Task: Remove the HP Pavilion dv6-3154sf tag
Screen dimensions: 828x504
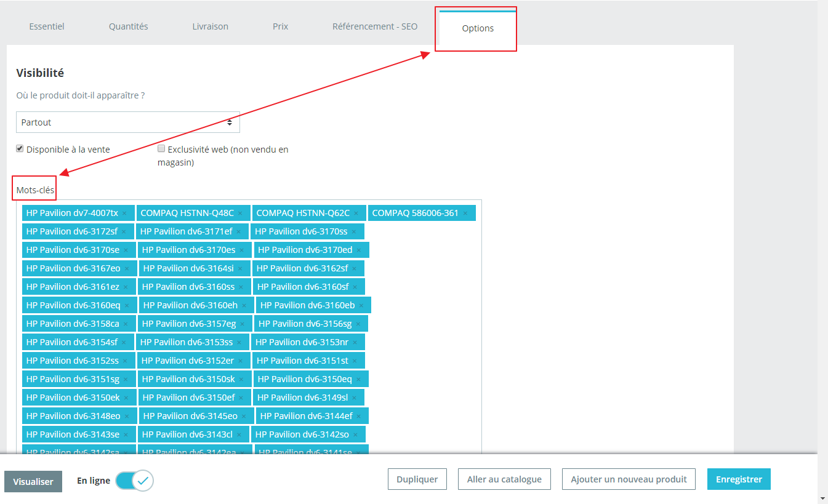Action: click(124, 343)
